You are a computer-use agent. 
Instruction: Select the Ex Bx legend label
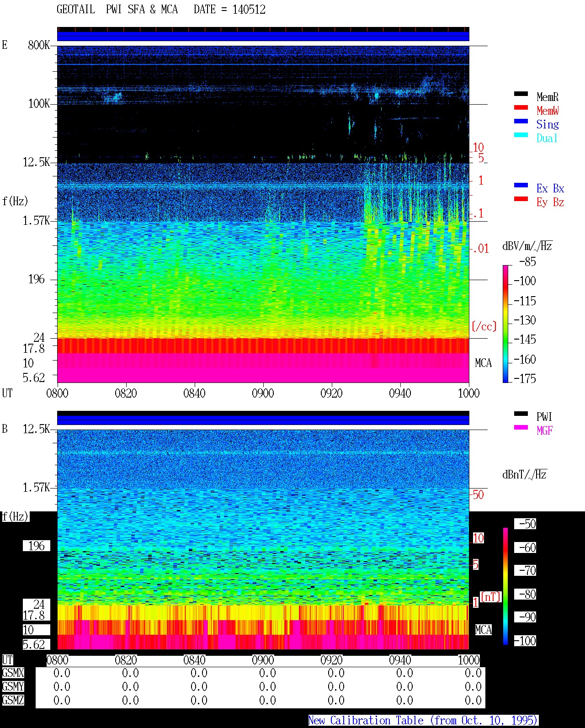click(550, 188)
